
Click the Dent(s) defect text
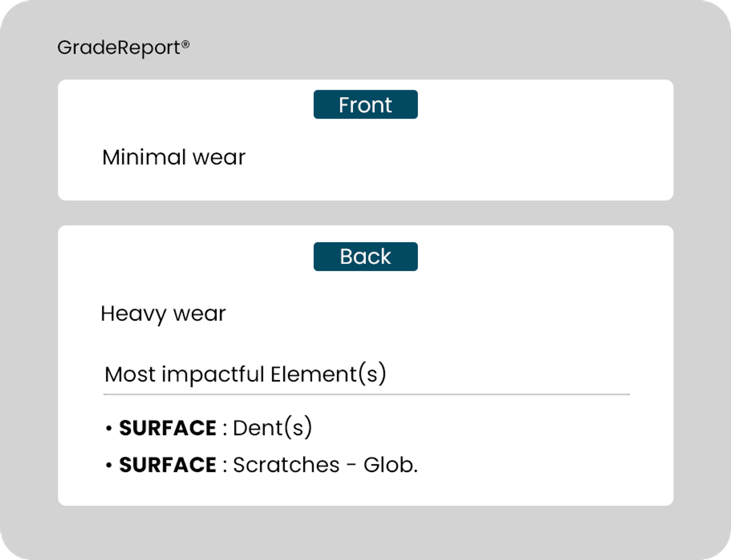coord(272,428)
